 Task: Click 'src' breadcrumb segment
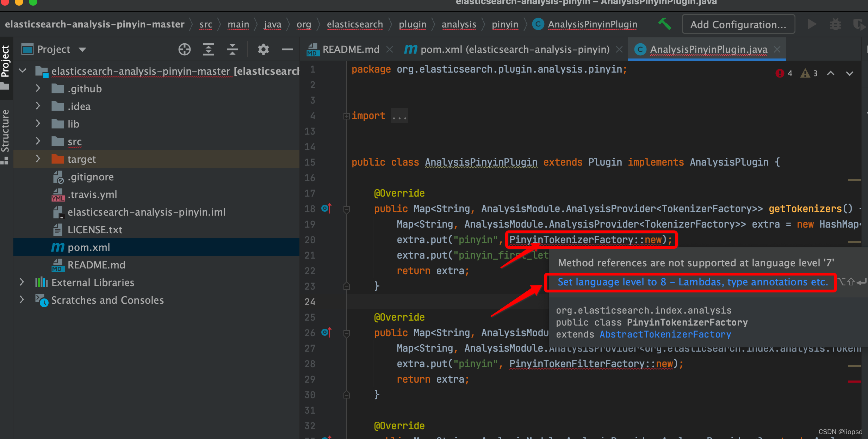click(x=206, y=24)
